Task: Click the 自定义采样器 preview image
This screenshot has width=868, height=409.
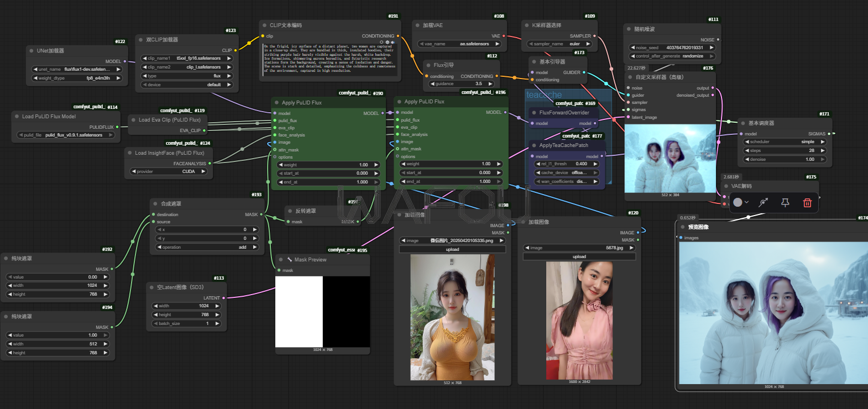Action: (x=670, y=158)
